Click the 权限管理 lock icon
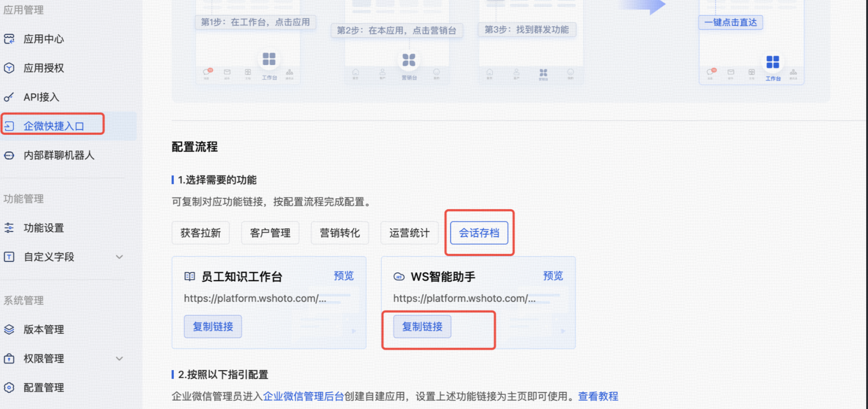 coord(9,358)
